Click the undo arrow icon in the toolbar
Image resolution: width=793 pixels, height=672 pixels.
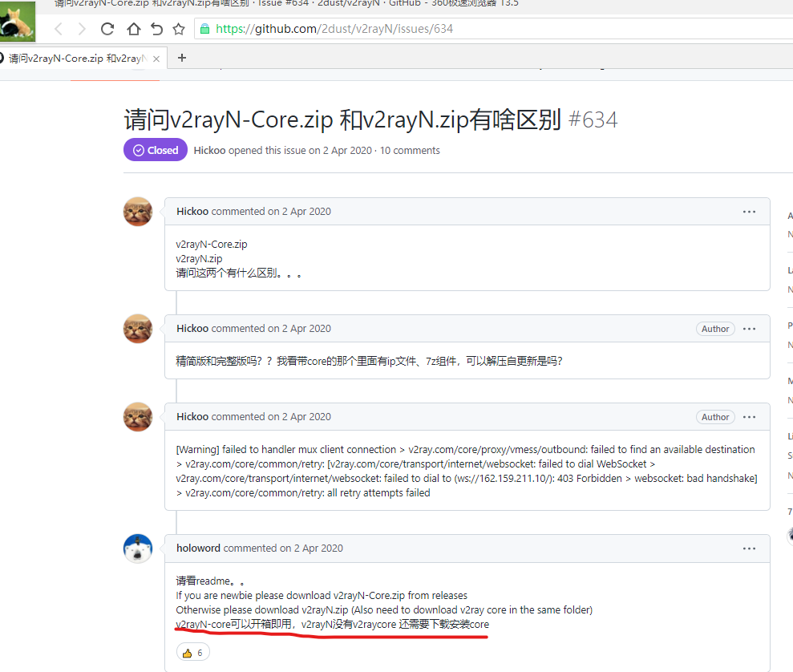156,29
